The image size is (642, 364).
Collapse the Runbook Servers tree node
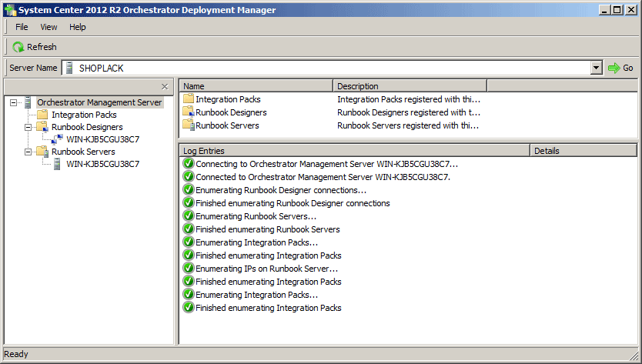click(28, 152)
